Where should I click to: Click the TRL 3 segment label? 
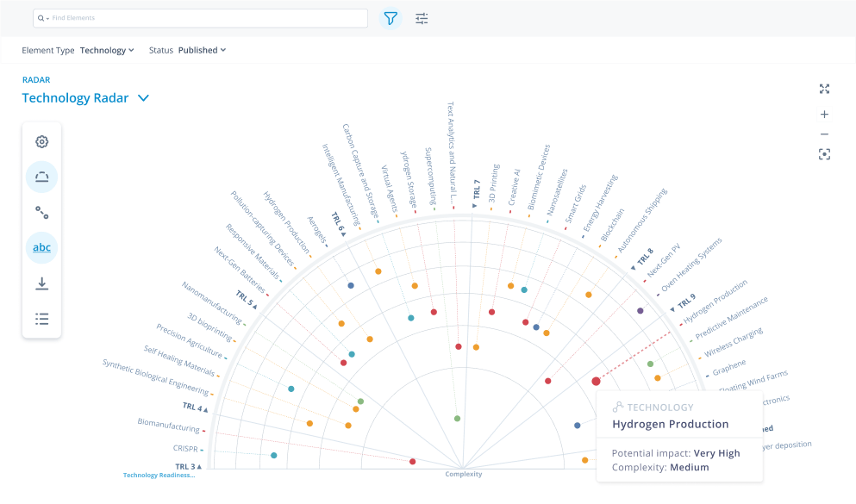(185, 466)
